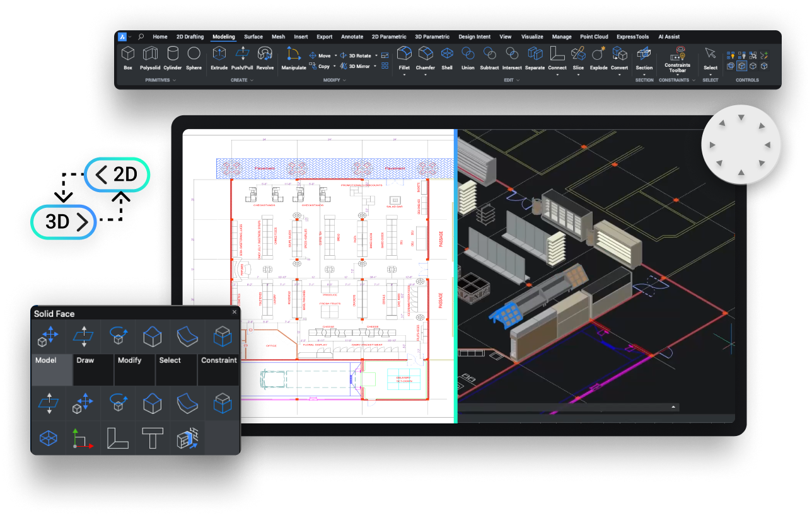Toggle the 2D view mode pill

(117, 175)
